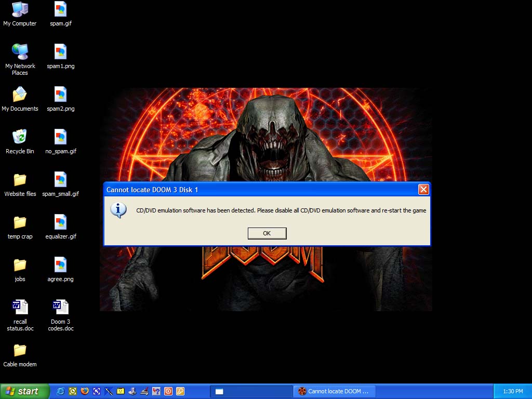The height and width of the screenshot is (399, 532).
Task: Select the spam_small.gif image file
Action: click(x=60, y=180)
